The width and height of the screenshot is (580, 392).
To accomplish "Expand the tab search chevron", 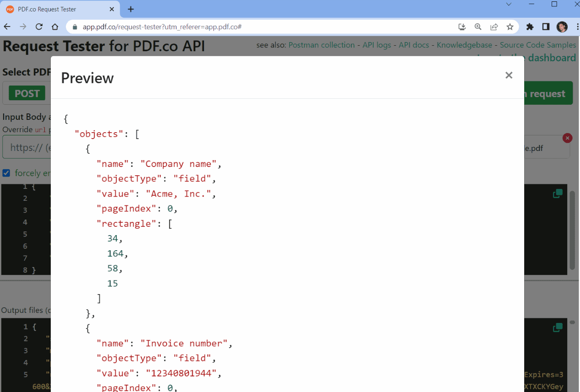I will click(509, 5).
